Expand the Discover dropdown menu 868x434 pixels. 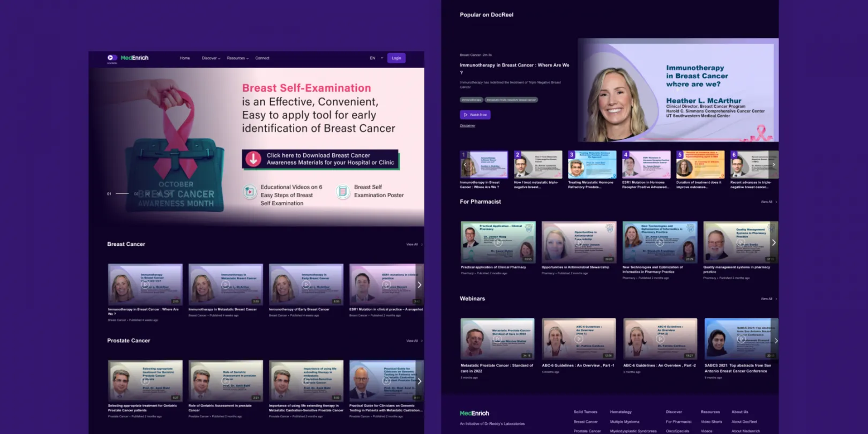(x=211, y=58)
